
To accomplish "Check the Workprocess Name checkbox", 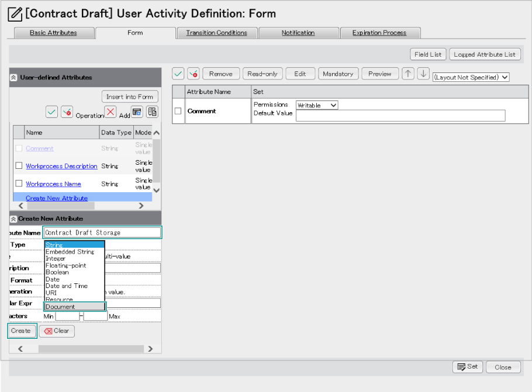I will (x=19, y=183).
